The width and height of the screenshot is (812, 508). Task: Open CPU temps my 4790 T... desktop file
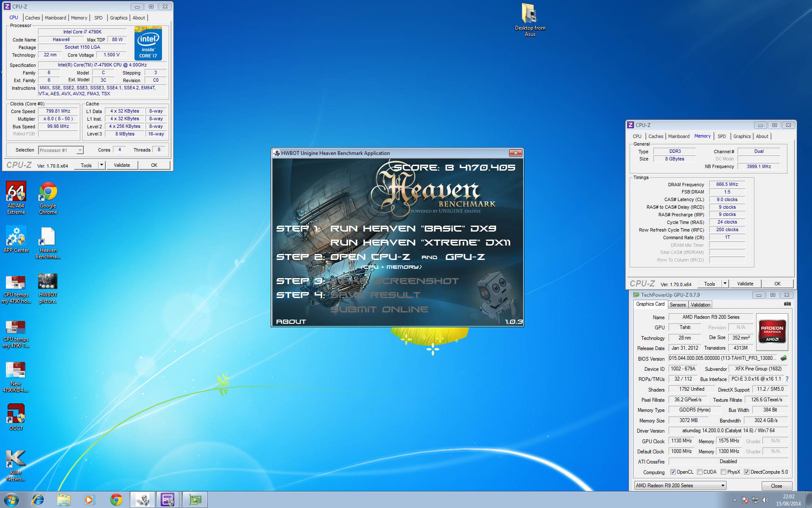click(x=16, y=334)
